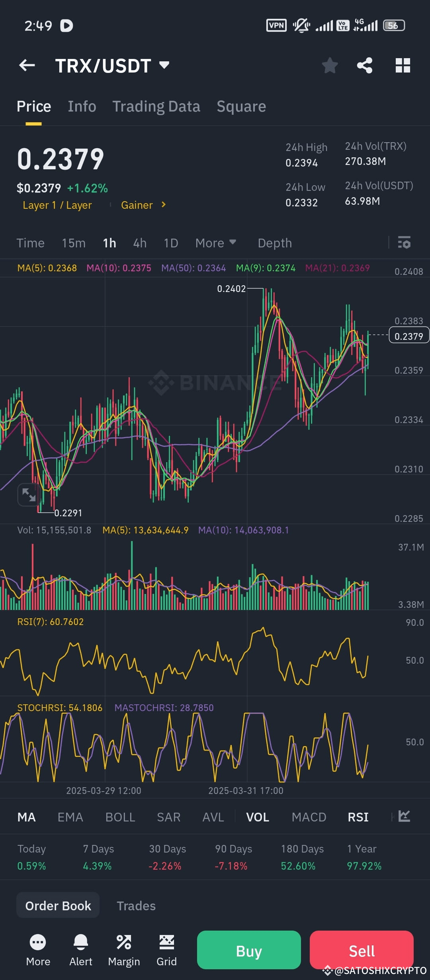Switch to the Info tab

[82, 106]
